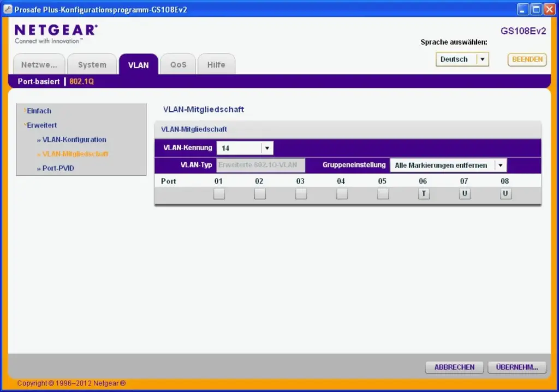Click the disabled VLAN-Typ field

(260, 165)
